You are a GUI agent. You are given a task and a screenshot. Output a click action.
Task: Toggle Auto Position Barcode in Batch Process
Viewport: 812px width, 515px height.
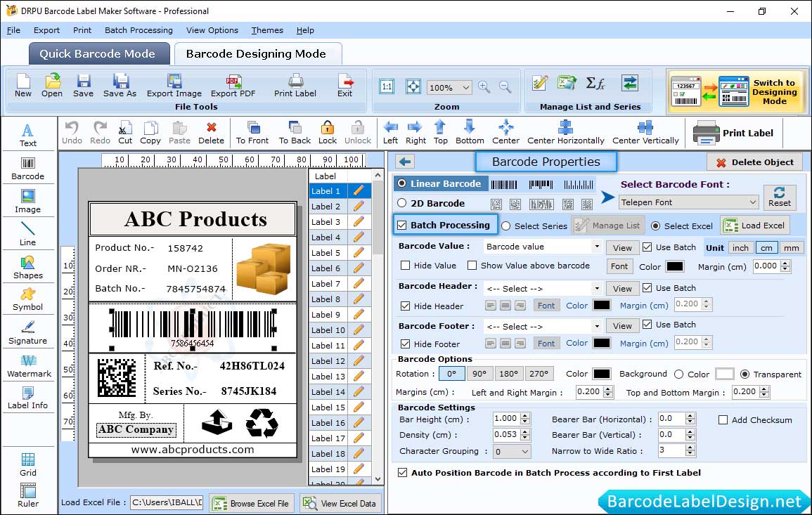pos(402,473)
